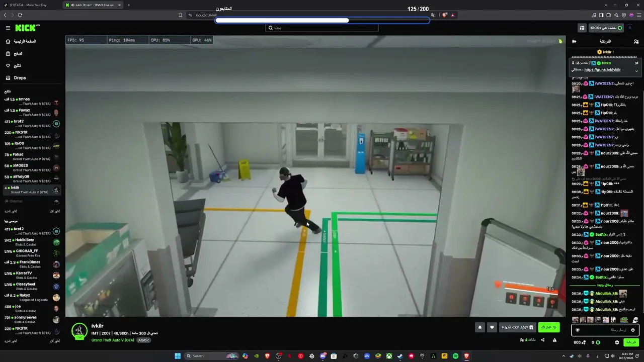644x362 pixels.
Task: Click the Arabic language tag
Action: (144, 340)
